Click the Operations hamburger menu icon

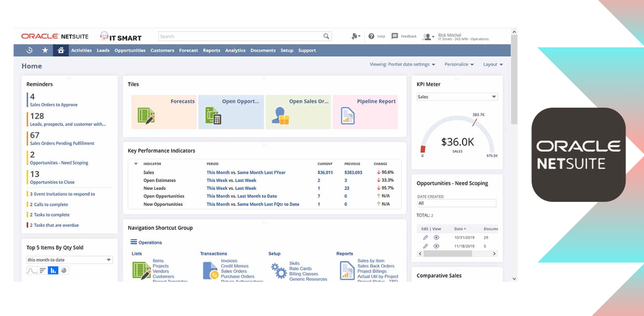coord(134,242)
